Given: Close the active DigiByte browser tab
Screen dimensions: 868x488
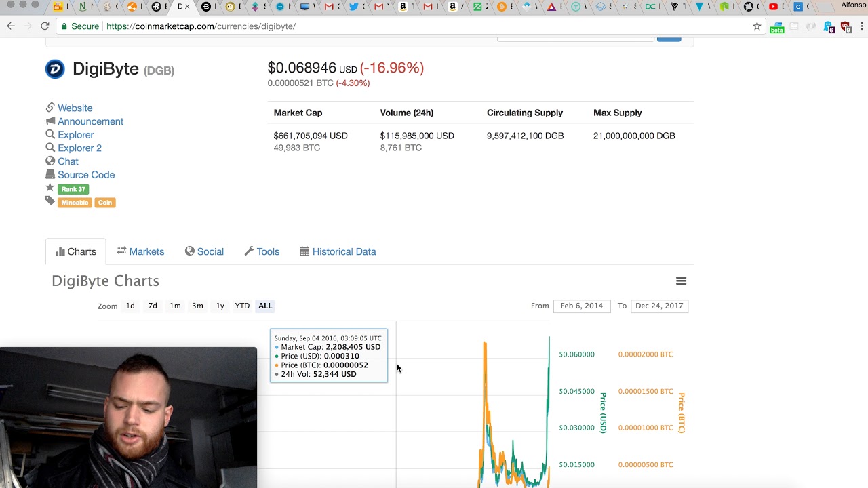Looking at the screenshot, I should tap(188, 7).
